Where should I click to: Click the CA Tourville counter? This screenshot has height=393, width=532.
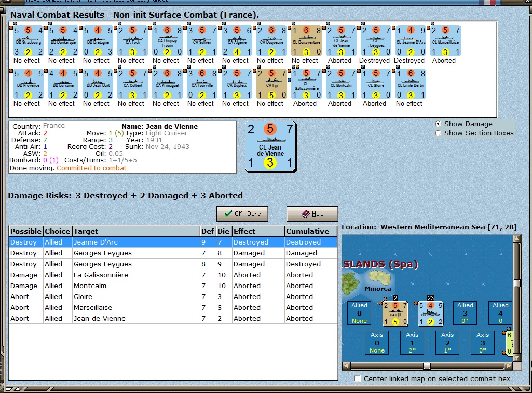pos(202,84)
